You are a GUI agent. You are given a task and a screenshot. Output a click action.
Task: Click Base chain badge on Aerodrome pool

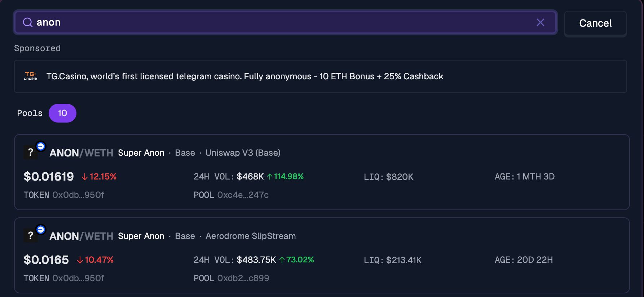41,230
